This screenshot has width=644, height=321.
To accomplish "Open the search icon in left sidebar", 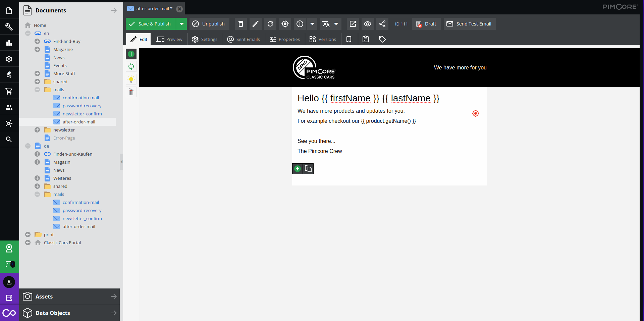I will pos(9,139).
